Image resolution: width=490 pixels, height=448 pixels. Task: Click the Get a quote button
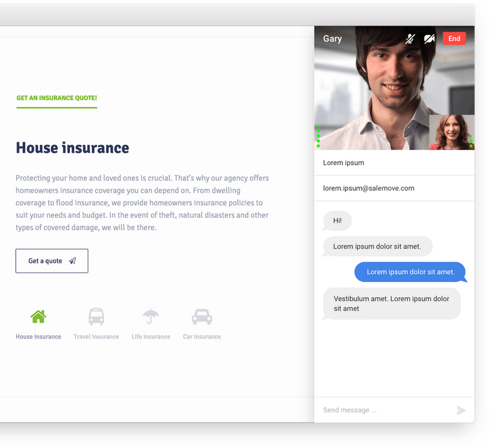pyautogui.click(x=52, y=261)
